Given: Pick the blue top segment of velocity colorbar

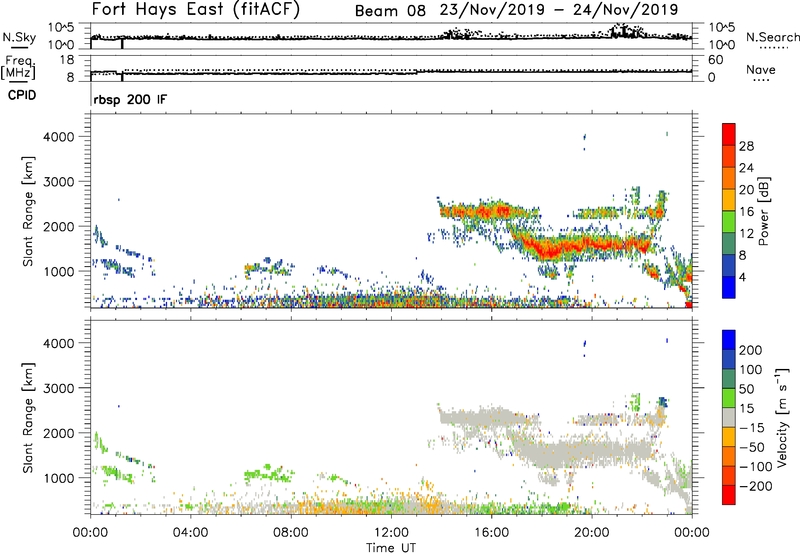Looking at the screenshot, I should coord(729,340).
